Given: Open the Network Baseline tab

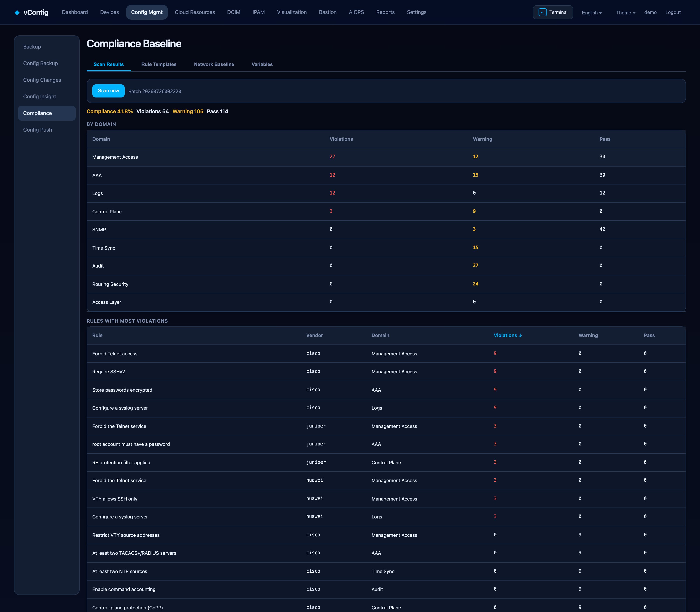Looking at the screenshot, I should pos(214,64).
